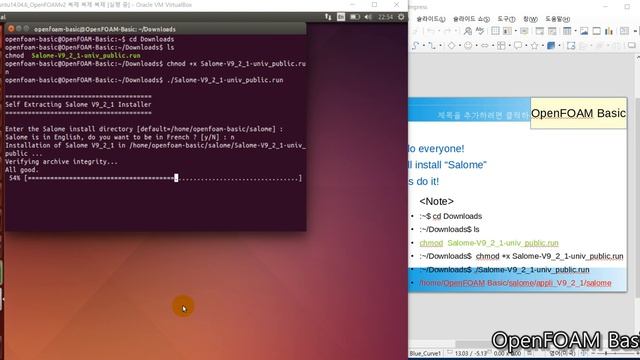Viewport: 640px width, 360px height.
Task: Expand the curves tool dropdown arrow
Action: (x=423, y=46)
